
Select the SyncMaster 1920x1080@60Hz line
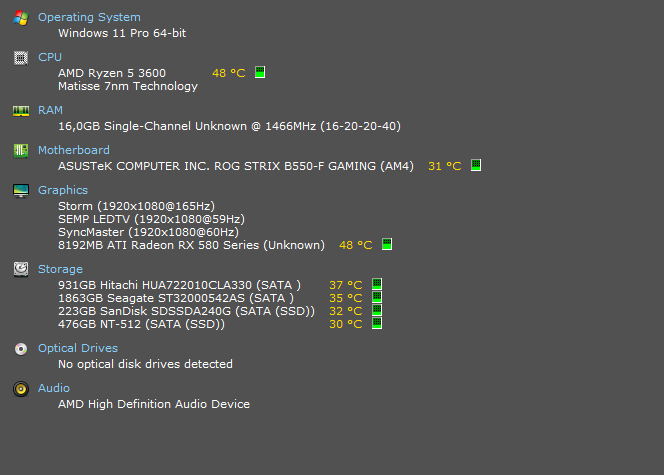[x=149, y=232]
